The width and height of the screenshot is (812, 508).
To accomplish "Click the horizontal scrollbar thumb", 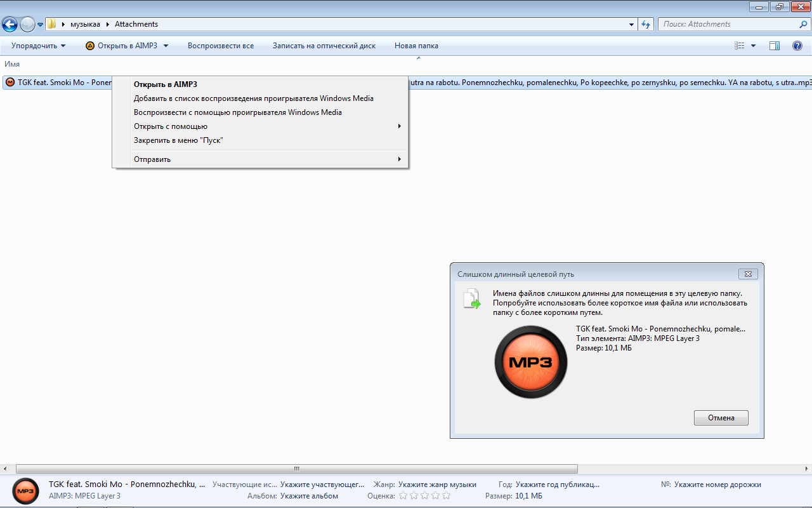I will coord(297,469).
